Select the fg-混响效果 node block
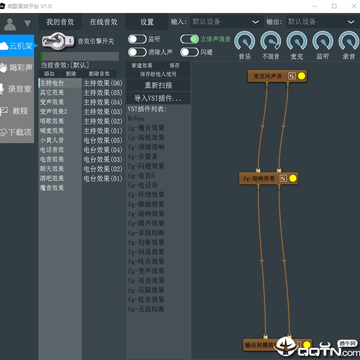Screen dimensions: 360x360 (x=268, y=178)
